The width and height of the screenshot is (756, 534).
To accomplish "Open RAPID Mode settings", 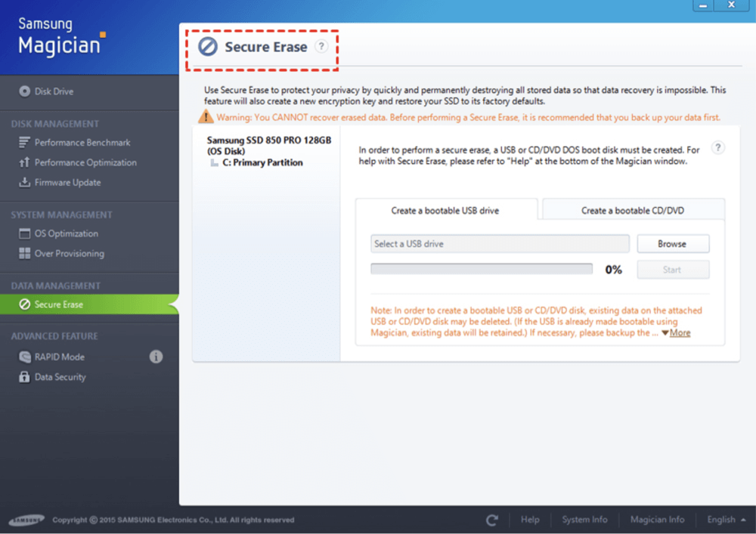I will [57, 357].
